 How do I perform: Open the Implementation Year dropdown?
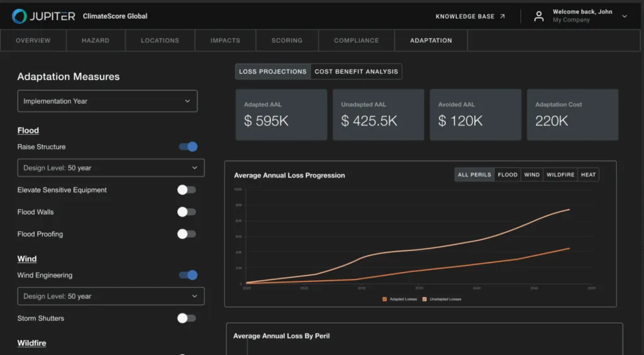(107, 101)
